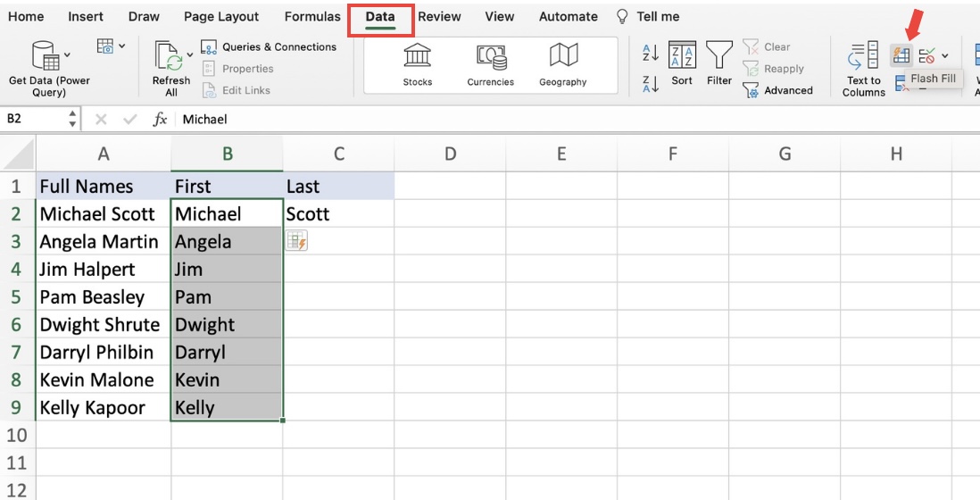
Task: Click the Data Validation icon
Action: [927, 55]
